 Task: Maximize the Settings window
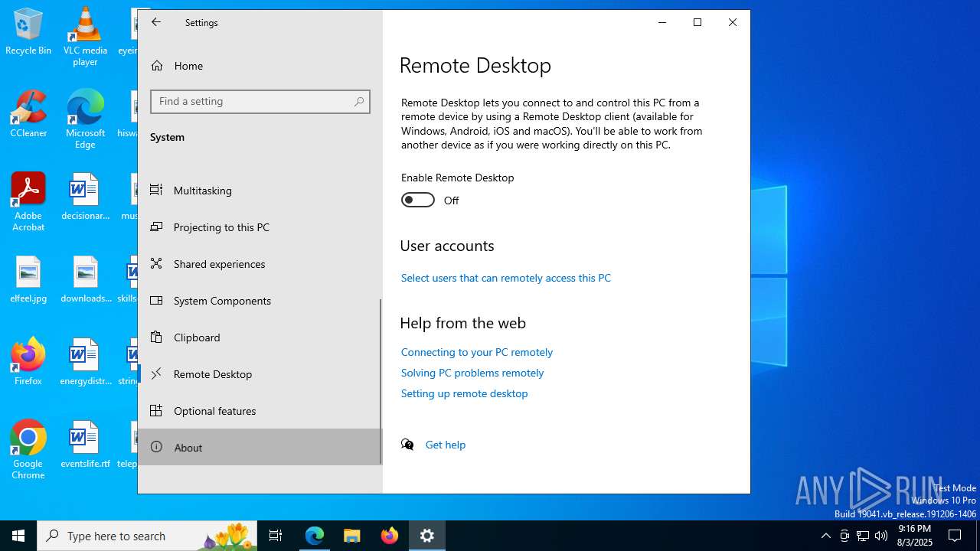tap(697, 22)
